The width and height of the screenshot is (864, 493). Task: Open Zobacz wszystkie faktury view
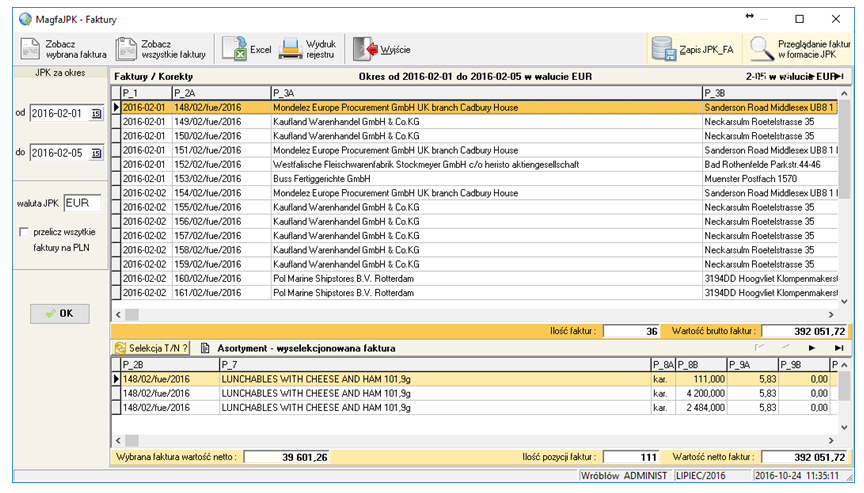161,49
